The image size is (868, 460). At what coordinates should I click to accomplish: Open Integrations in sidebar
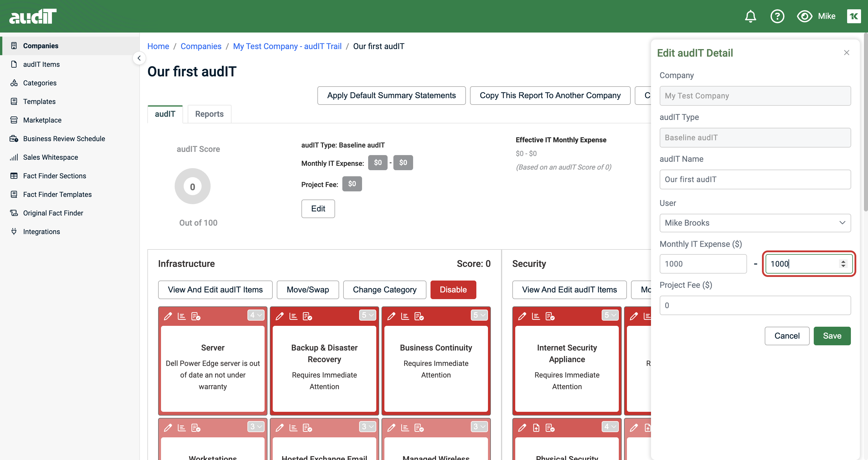(x=70, y=232)
